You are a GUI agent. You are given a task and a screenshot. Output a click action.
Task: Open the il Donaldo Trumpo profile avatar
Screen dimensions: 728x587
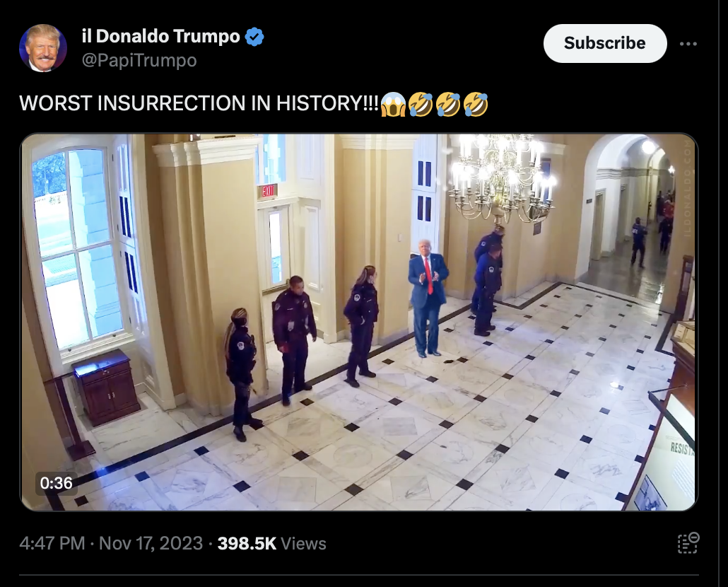pos(43,48)
